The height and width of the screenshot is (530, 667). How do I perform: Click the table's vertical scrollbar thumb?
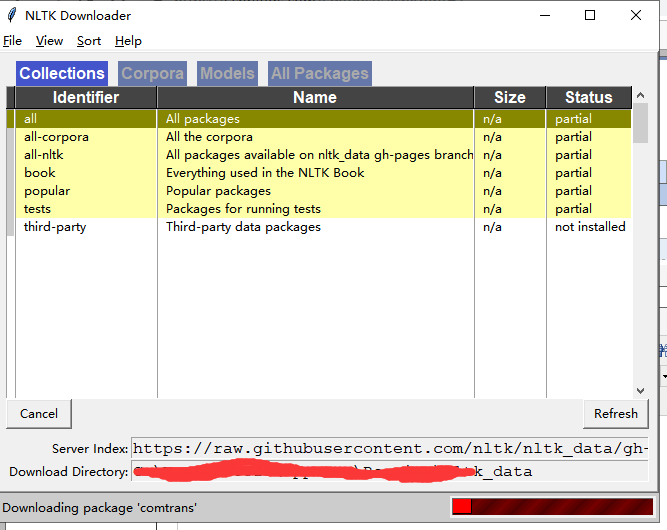[x=640, y=123]
